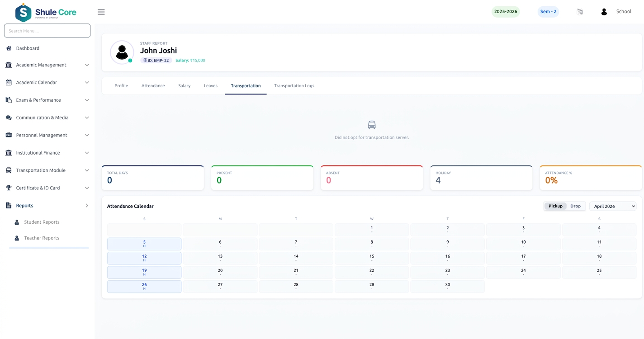The height and width of the screenshot is (339, 644).
Task: Expand the Institutional Finance section
Action: (47, 153)
